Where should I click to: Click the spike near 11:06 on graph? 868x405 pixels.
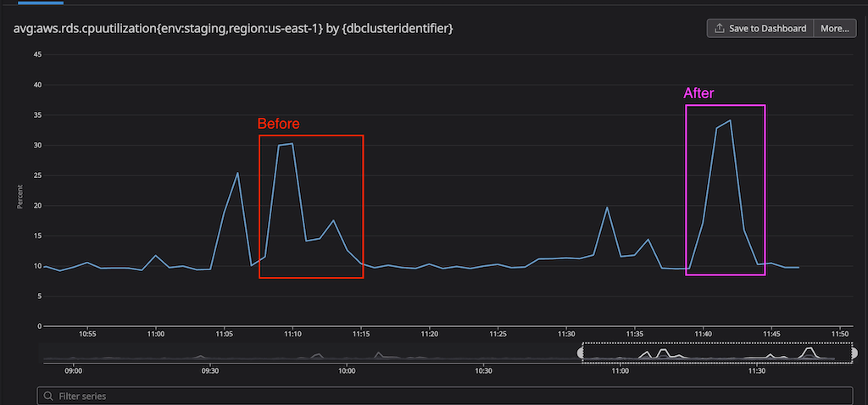pyautogui.click(x=237, y=173)
